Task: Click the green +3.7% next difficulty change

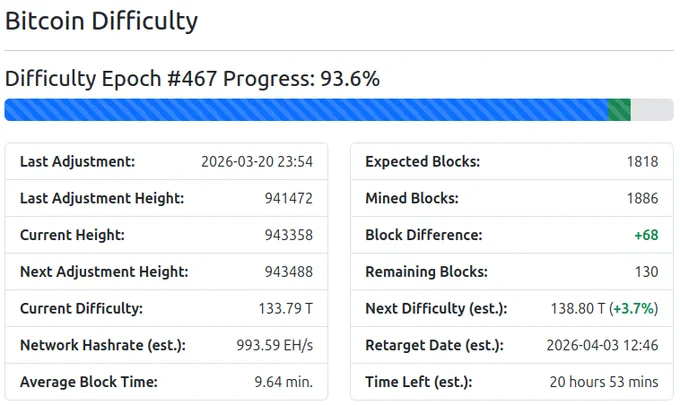Action: [634, 309]
